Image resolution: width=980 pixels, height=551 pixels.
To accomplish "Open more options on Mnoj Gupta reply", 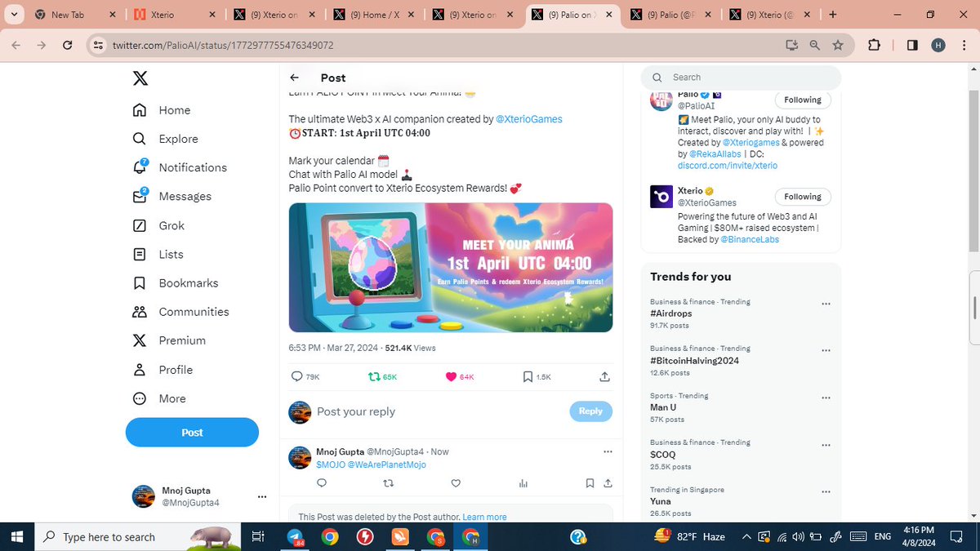I will (x=607, y=451).
